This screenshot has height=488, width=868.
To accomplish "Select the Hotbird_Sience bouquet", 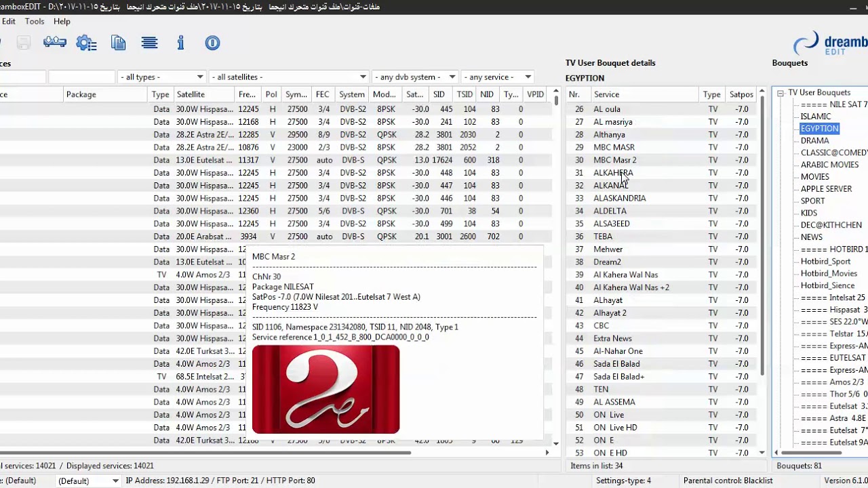I will point(827,285).
